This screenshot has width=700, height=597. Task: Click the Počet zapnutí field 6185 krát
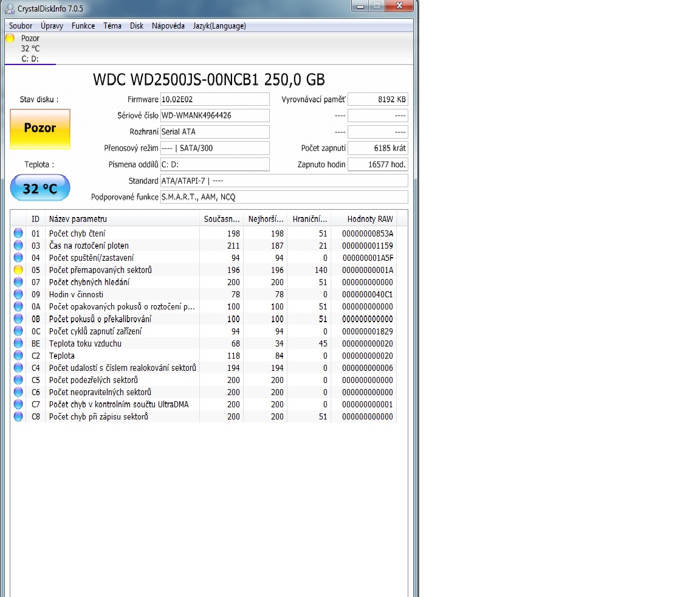coord(378,148)
